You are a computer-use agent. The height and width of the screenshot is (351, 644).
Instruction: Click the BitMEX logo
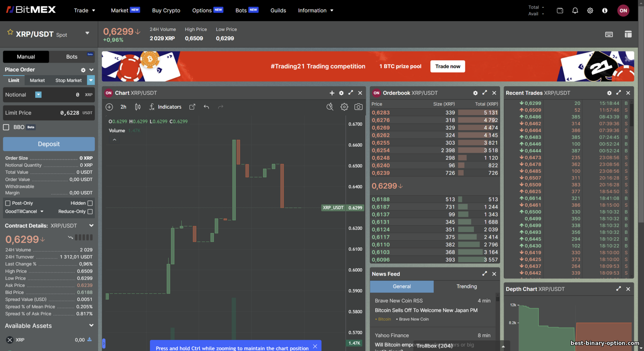tap(31, 10)
